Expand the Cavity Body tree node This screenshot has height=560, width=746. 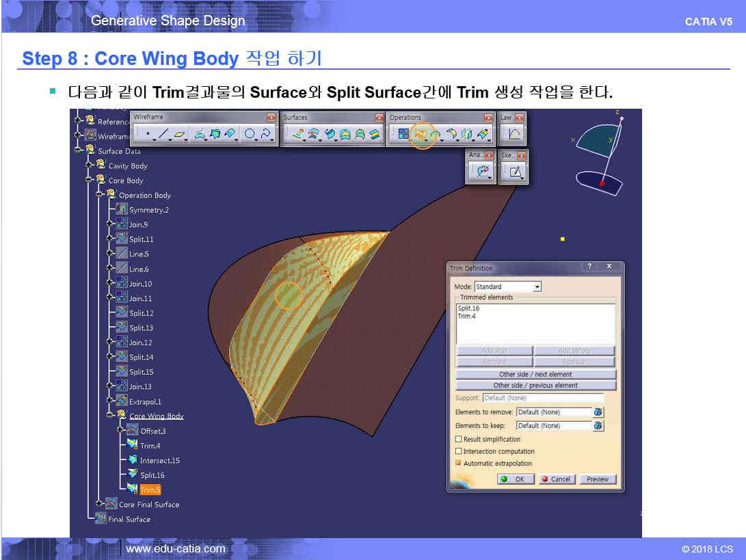(x=90, y=165)
